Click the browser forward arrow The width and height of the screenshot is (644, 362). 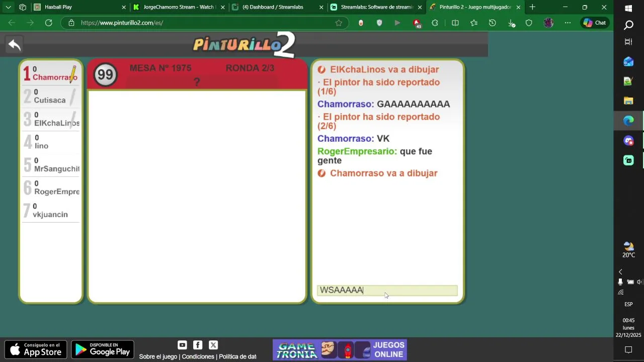pos(30,23)
